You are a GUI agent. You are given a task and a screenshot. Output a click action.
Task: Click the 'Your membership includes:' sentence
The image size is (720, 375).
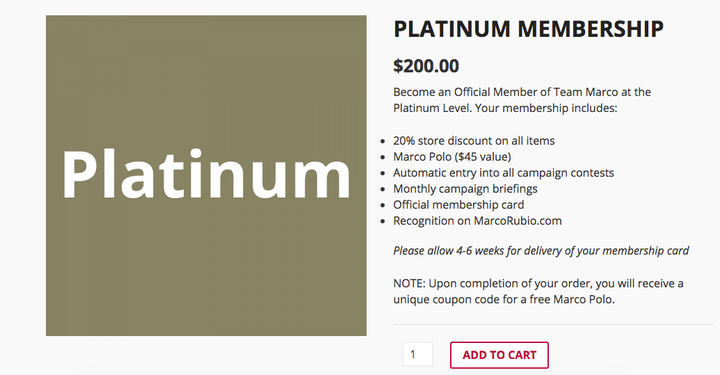pyautogui.click(x=546, y=108)
